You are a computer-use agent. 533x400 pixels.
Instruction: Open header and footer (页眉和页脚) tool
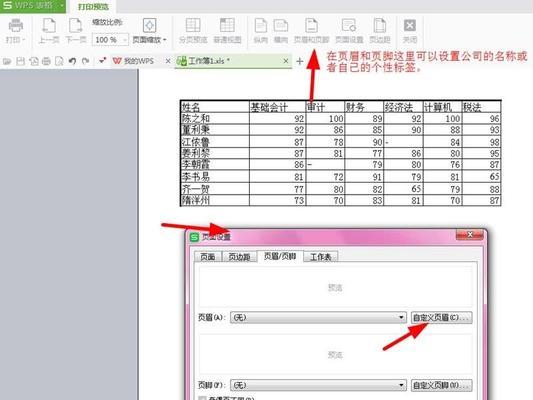click(x=311, y=26)
